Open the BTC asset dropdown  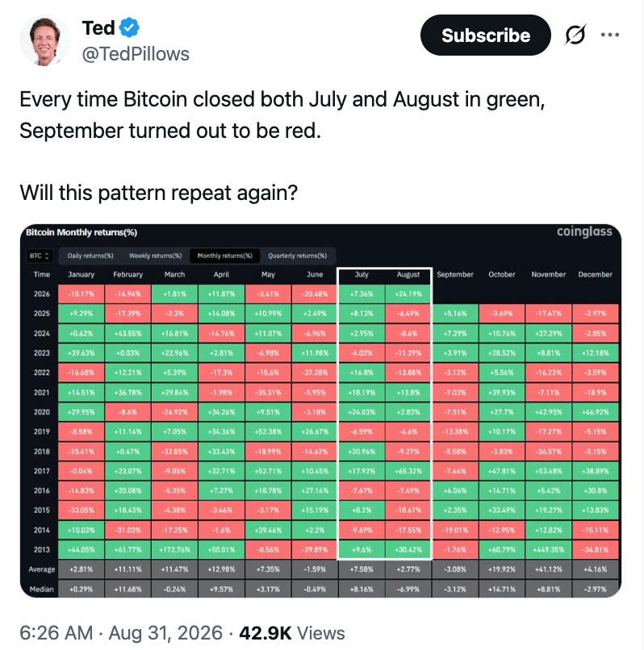tap(40, 256)
